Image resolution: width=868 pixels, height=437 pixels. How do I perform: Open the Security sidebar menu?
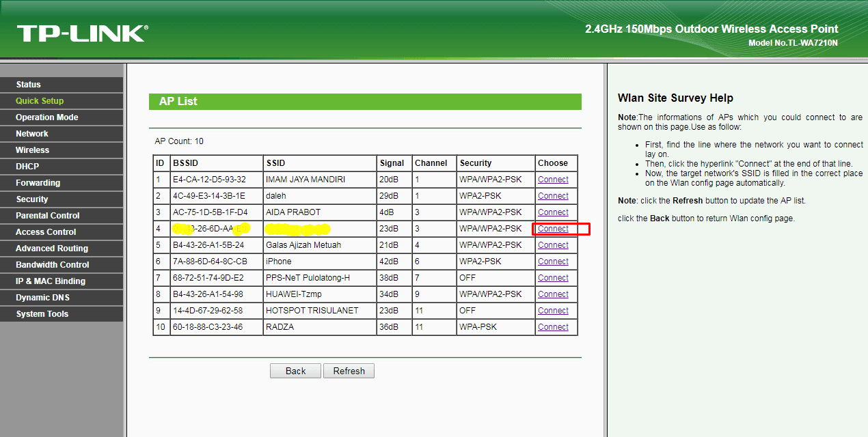pos(62,199)
